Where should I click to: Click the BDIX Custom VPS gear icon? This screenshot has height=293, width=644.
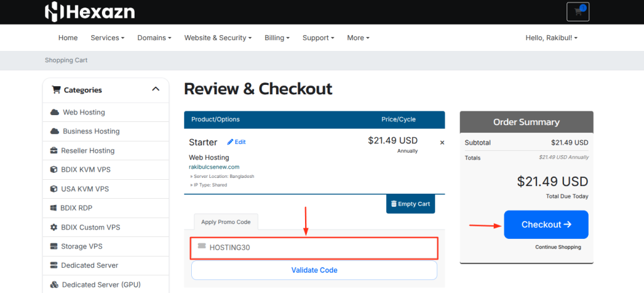click(x=54, y=227)
